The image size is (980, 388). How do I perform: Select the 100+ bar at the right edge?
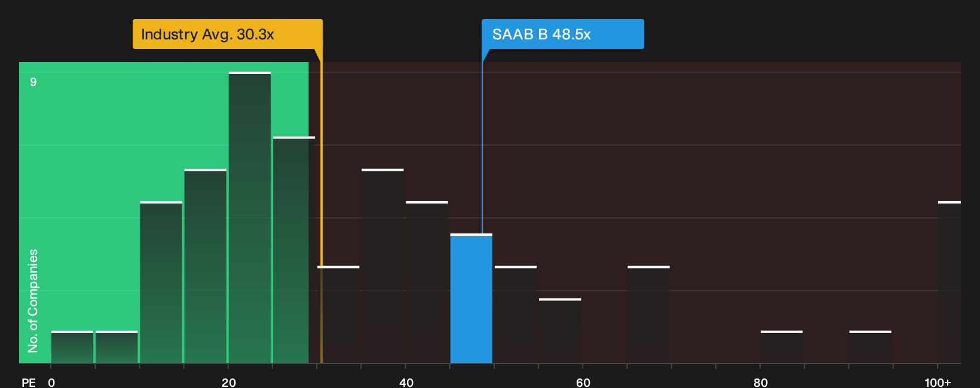click(950, 282)
